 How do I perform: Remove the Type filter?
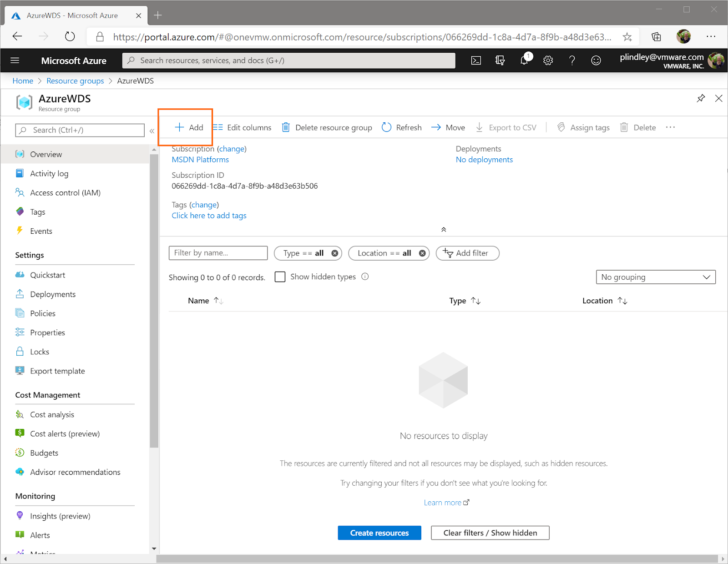335,253
